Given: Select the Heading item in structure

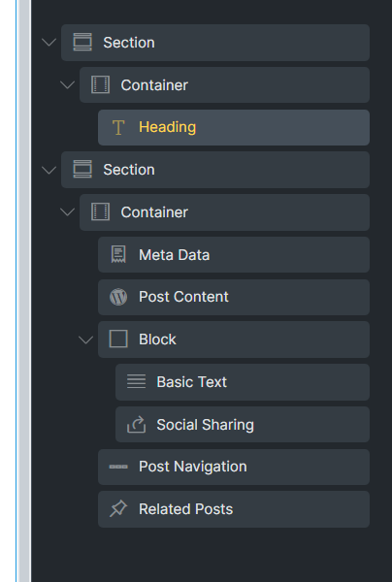Looking at the screenshot, I should [234, 127].
